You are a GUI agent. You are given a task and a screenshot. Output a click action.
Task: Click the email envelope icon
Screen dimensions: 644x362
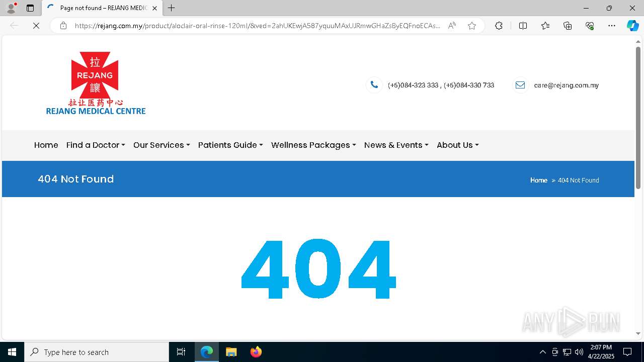pos(520,85)
